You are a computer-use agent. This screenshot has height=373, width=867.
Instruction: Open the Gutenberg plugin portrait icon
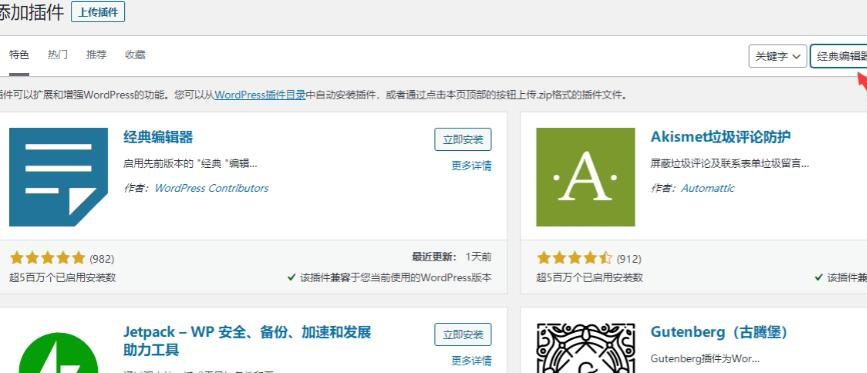(x=586, y=348)
